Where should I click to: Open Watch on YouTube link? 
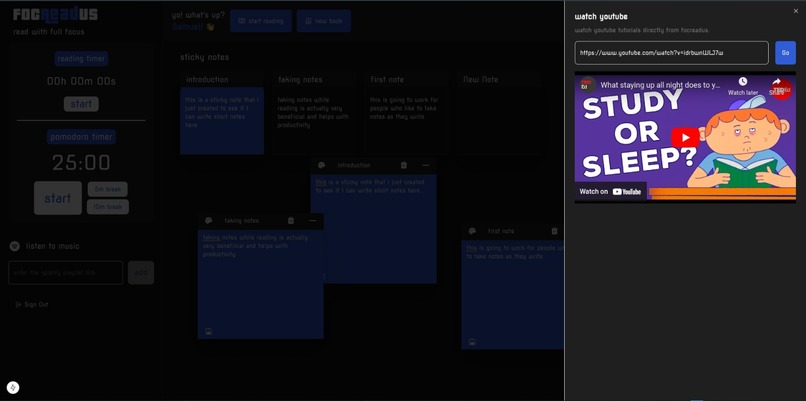pos(610,192)
